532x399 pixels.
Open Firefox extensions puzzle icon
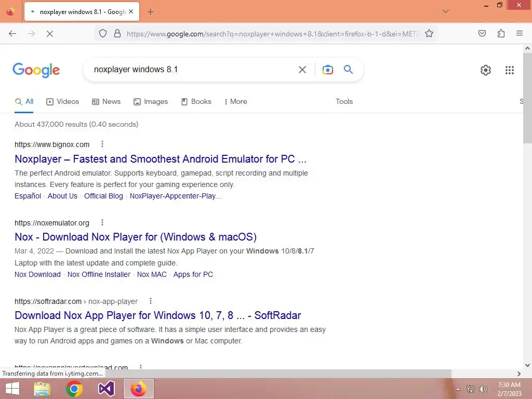click(501, 33)
